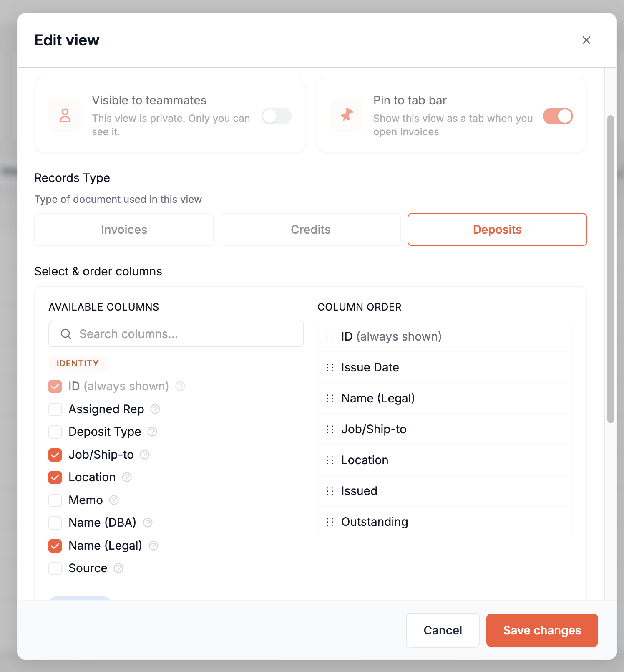Turn off the Pin to tab bar switch
The image size is (624, 672).
(x=558, y=116)
